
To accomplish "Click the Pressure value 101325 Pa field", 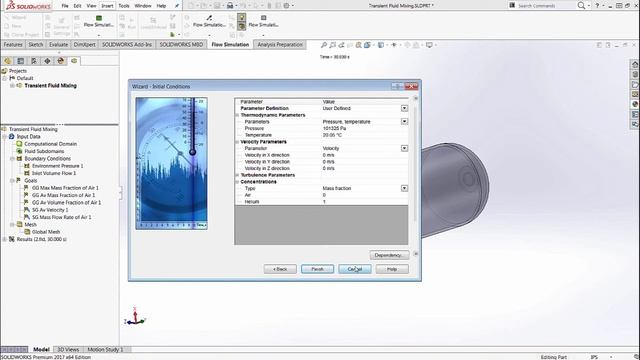I will [x=364, y=128].
